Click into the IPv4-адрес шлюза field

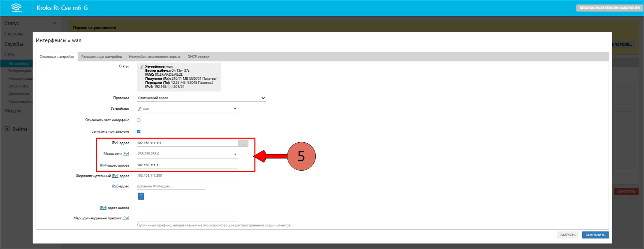[187, 165]
